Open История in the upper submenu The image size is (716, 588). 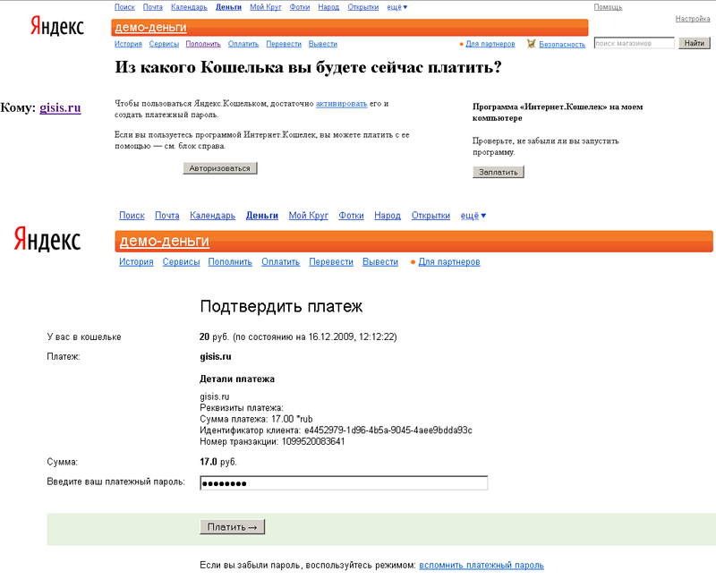[x=128, y=44]
